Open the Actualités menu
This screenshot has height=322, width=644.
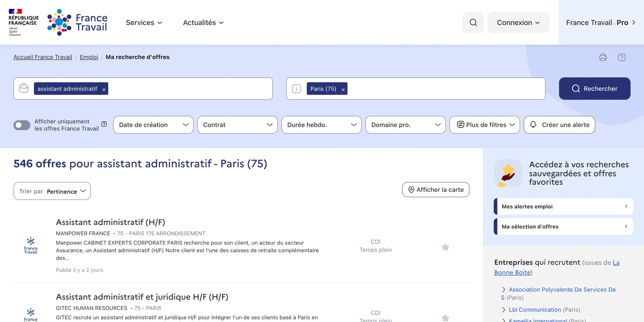pos(203,22)
